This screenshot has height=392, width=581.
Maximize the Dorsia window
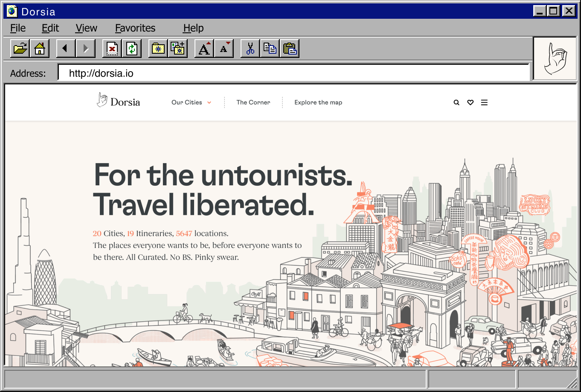tap(554, 11)
